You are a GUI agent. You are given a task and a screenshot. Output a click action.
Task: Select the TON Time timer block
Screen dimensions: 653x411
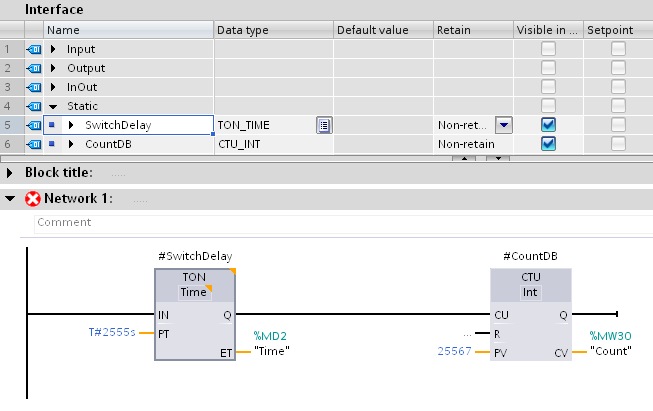(x=195, y=315)
